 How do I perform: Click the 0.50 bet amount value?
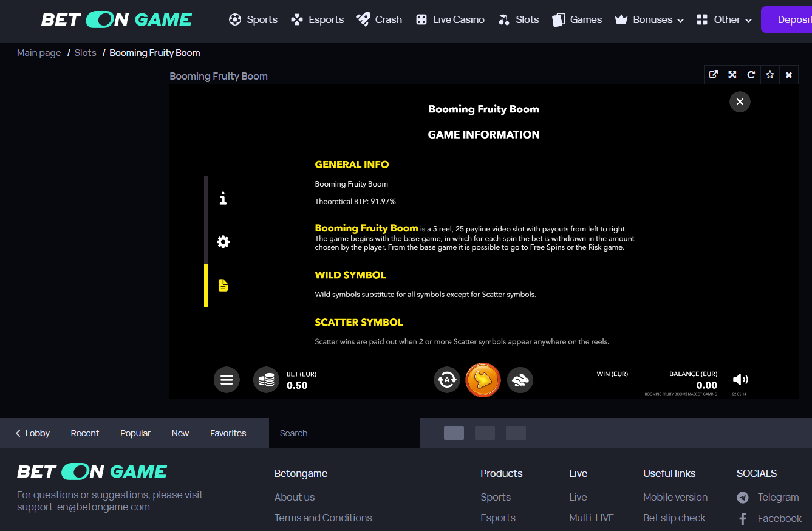click(297, 385)
